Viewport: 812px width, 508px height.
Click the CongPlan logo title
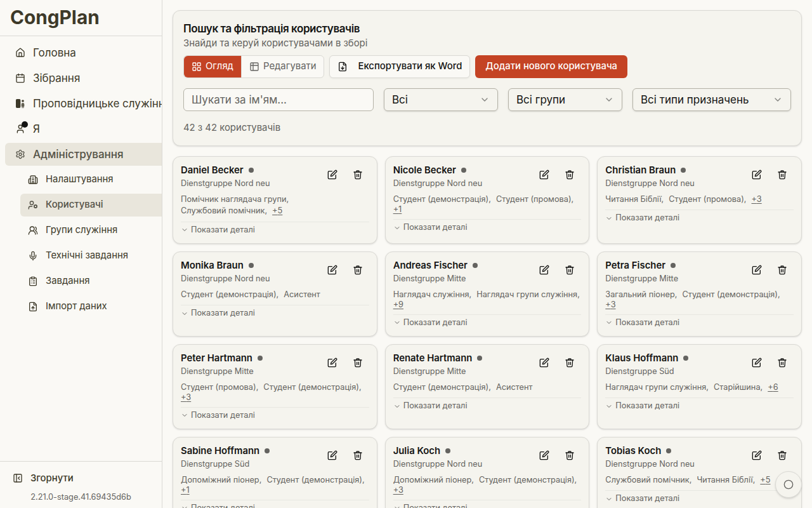coord(55,18)
